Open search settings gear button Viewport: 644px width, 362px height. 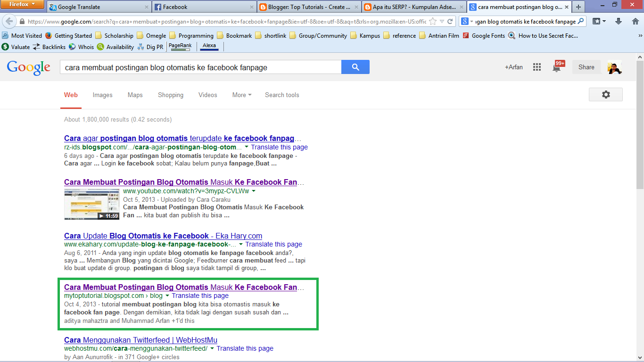[x=606, y=94]
